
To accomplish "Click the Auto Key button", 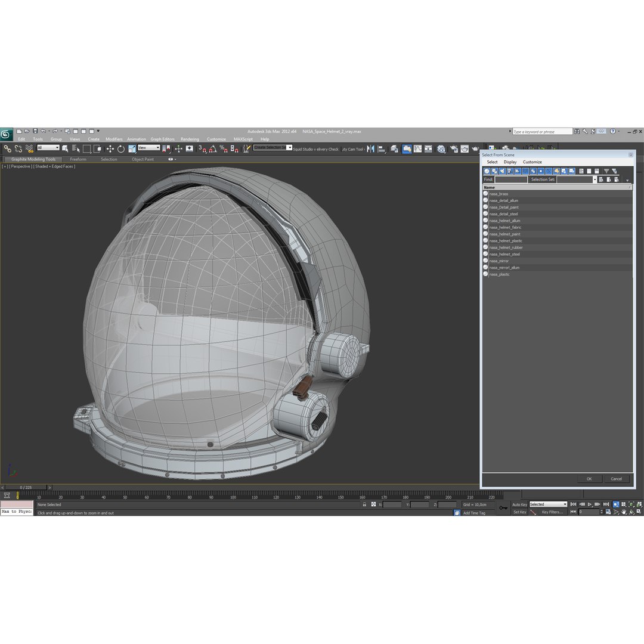I will click(x=519, y=504).
